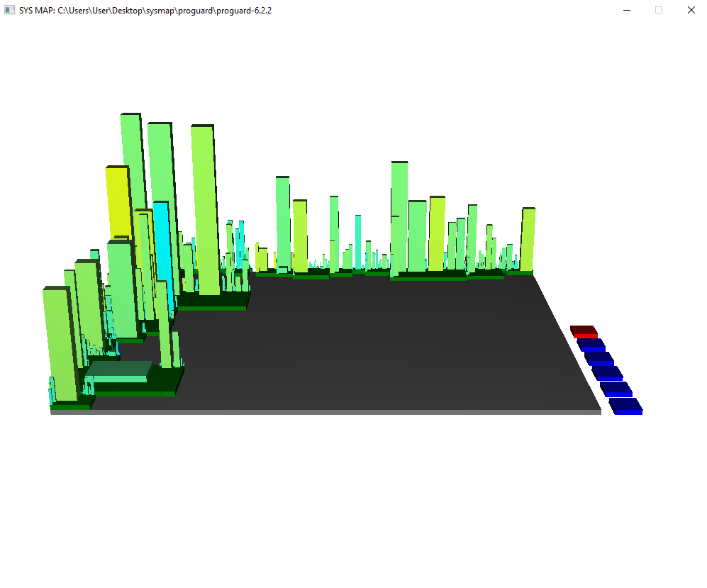Select the flat dark green slab near front-left
Screen dimensions: 707x588
click(119, 372)
